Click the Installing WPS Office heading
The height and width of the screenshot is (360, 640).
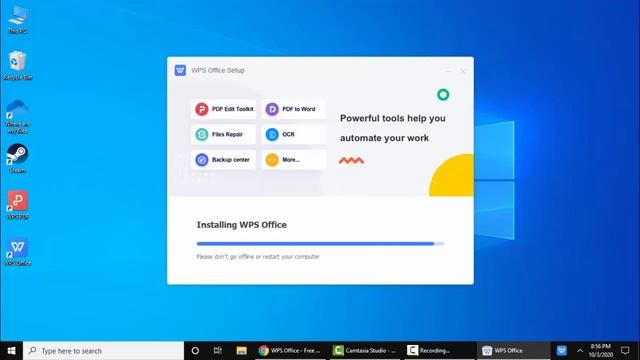pos(242,225)
